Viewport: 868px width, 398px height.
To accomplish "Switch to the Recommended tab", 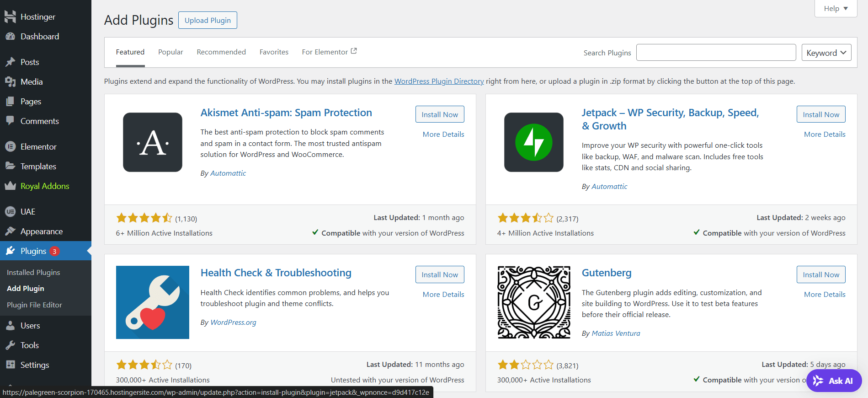I will 221,52.
